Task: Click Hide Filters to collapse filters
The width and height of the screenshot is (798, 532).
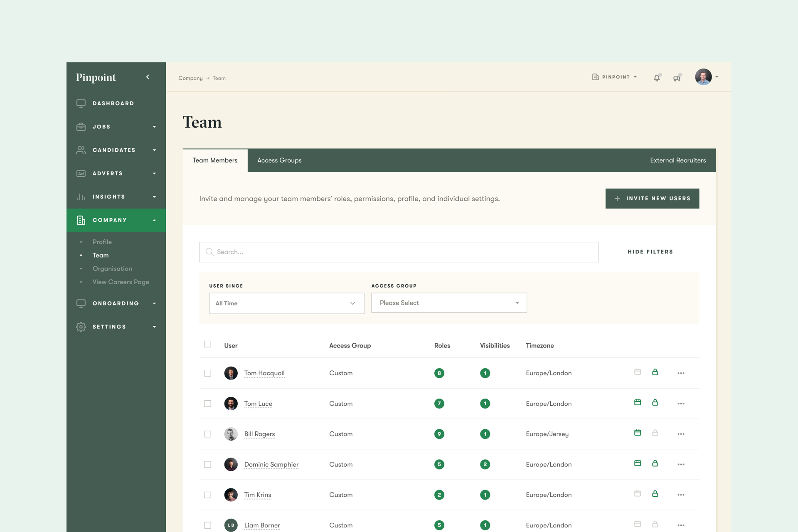Action: [x=650, y=251]
